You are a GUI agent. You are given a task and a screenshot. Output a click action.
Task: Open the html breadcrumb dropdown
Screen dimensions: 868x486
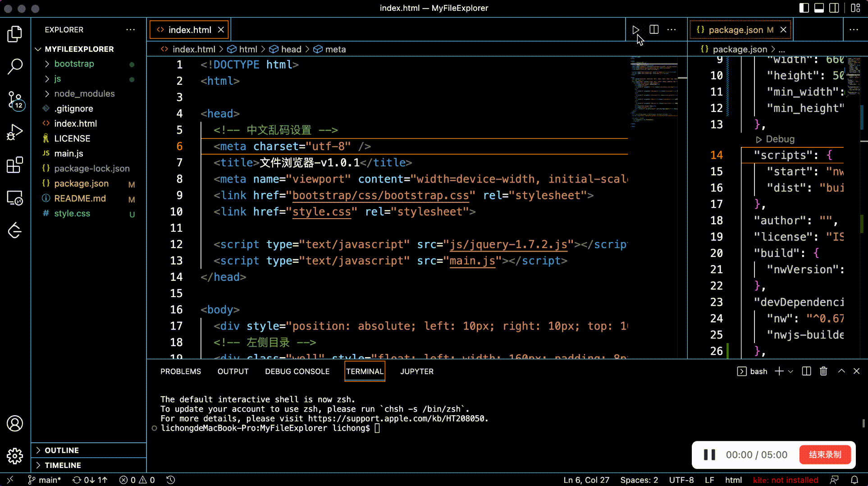pyautogui.click(x=242, y=49)
